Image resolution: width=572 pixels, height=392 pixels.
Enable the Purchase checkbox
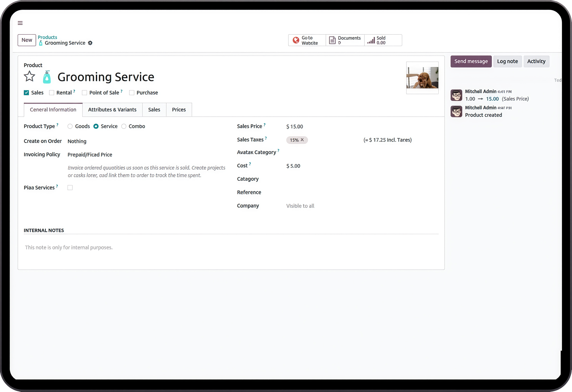point(132,93)
